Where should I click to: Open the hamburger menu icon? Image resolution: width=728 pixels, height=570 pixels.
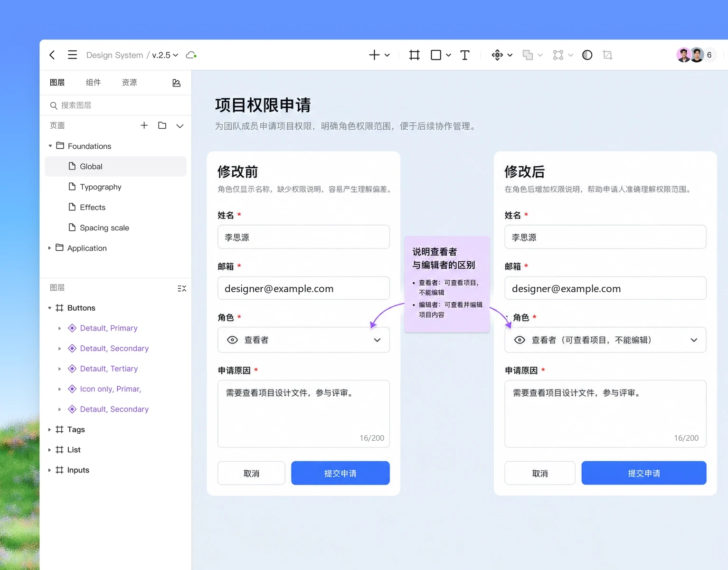tap(72, 55)
